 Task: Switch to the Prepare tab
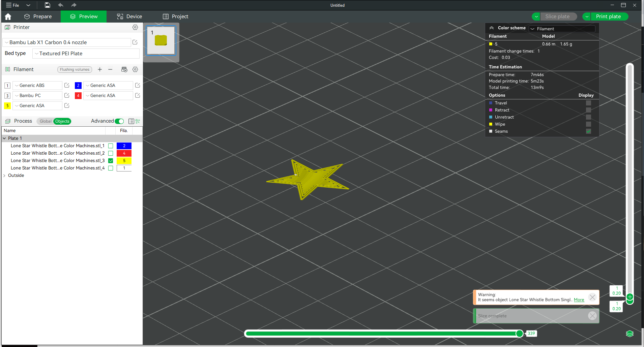tap(38, 17)
